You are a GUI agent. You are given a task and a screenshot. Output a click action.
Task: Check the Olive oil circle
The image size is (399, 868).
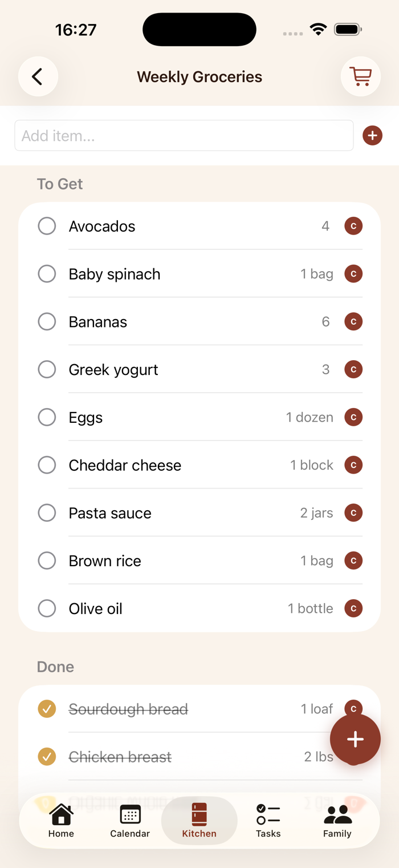pos(47,608)
